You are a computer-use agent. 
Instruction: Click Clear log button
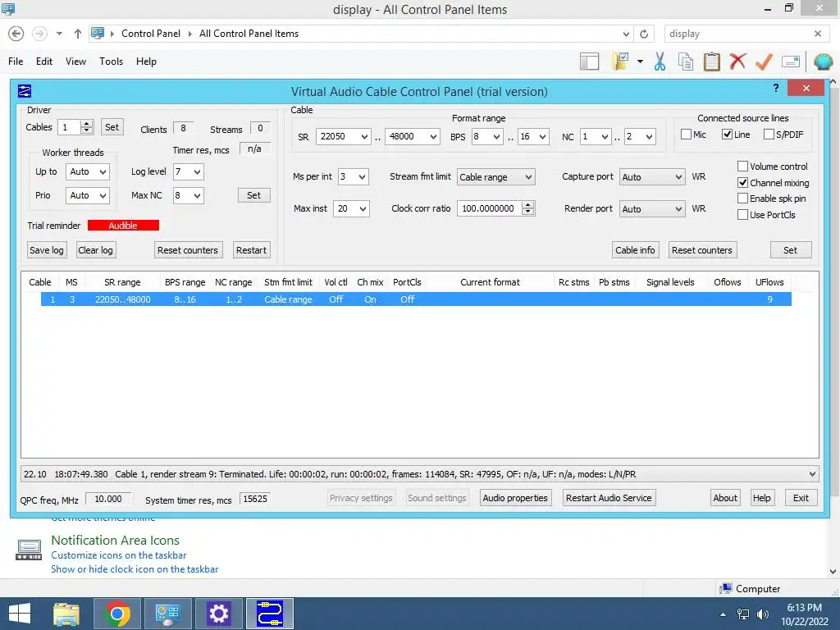coord(95,250)
